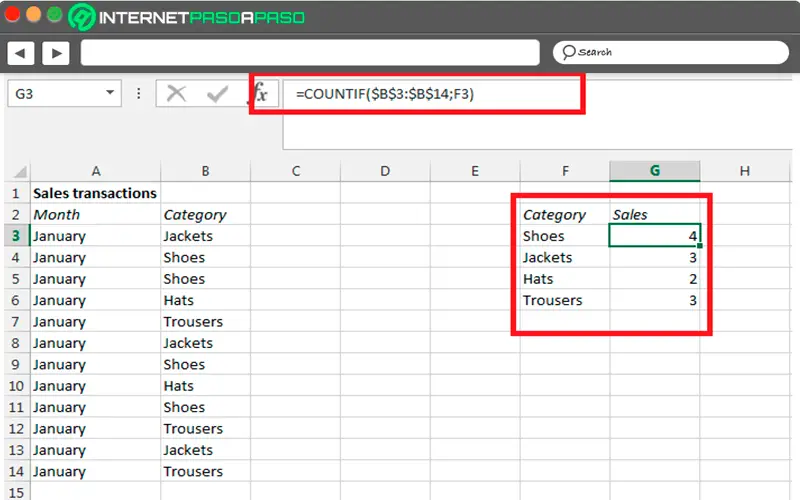Select column F header
Viewport: 800px width, 500px height.
click(x=565, y=171)
